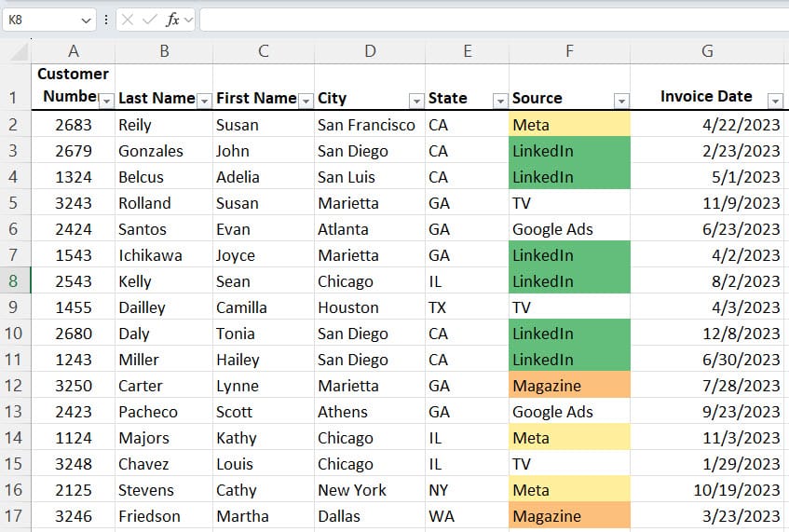
Task: Select column D header
Action: (370, 51)
